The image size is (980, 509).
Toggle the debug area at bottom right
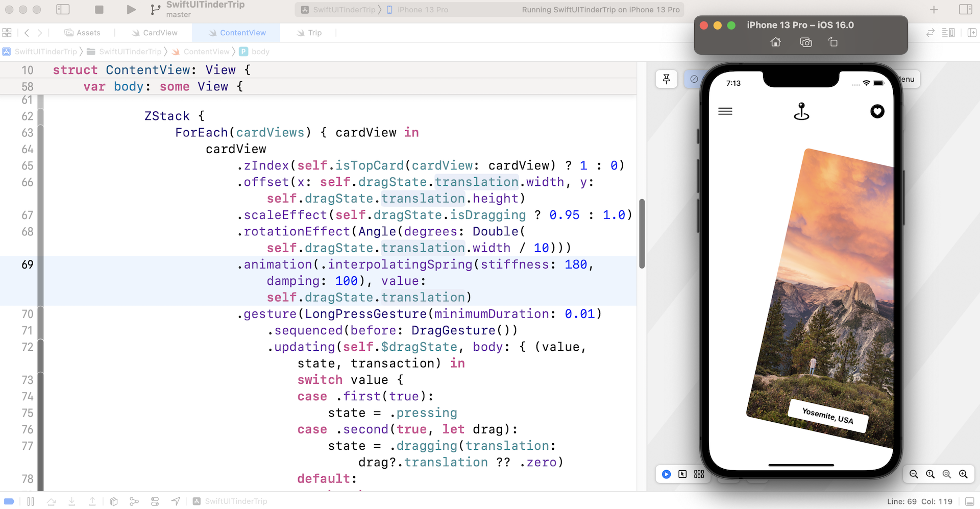[969, 501]
